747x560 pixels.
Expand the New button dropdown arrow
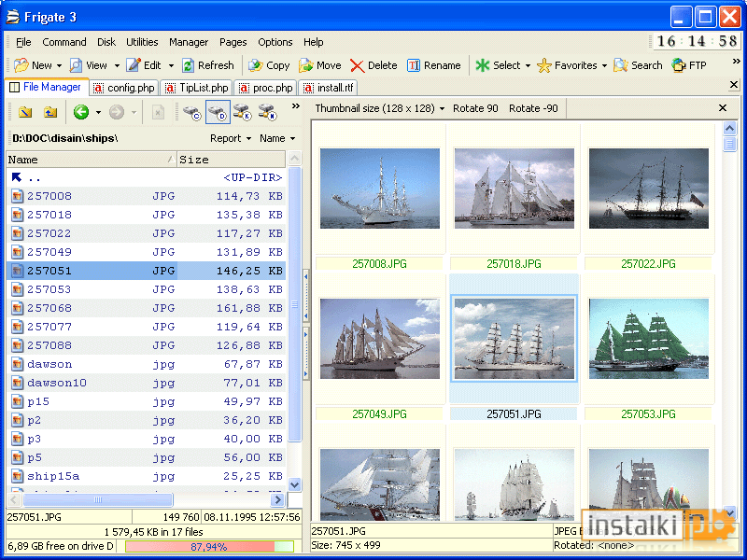[59, 65]
